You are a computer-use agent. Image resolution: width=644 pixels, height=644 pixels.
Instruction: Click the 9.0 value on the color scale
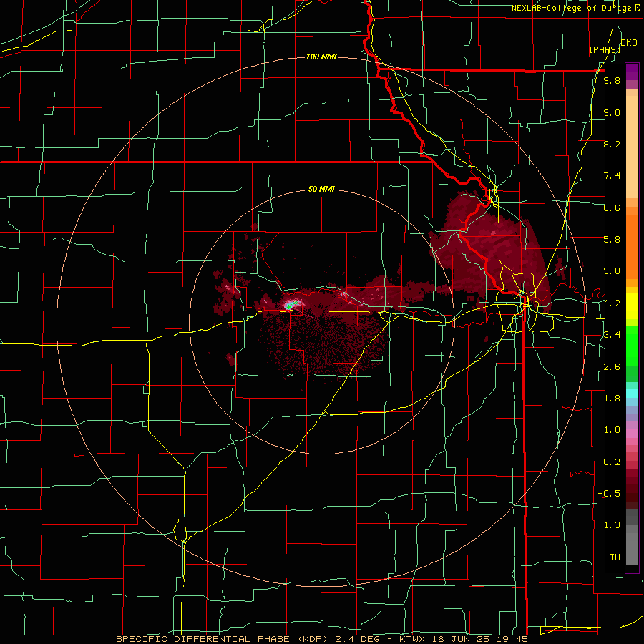(x=612, y=112)
